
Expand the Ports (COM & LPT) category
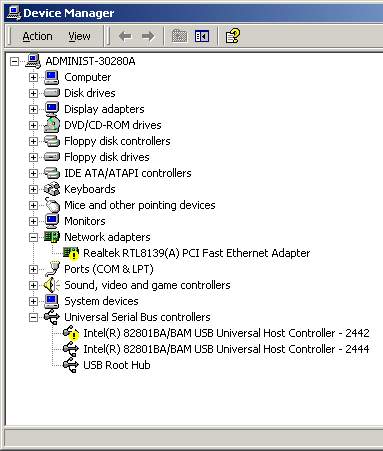click(x=33, y=269)
